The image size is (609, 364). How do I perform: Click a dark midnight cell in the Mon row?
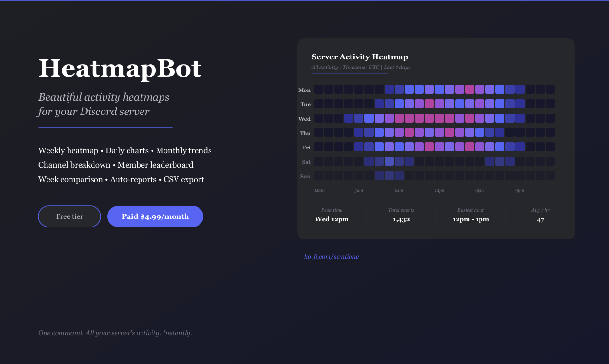point(318,90)
